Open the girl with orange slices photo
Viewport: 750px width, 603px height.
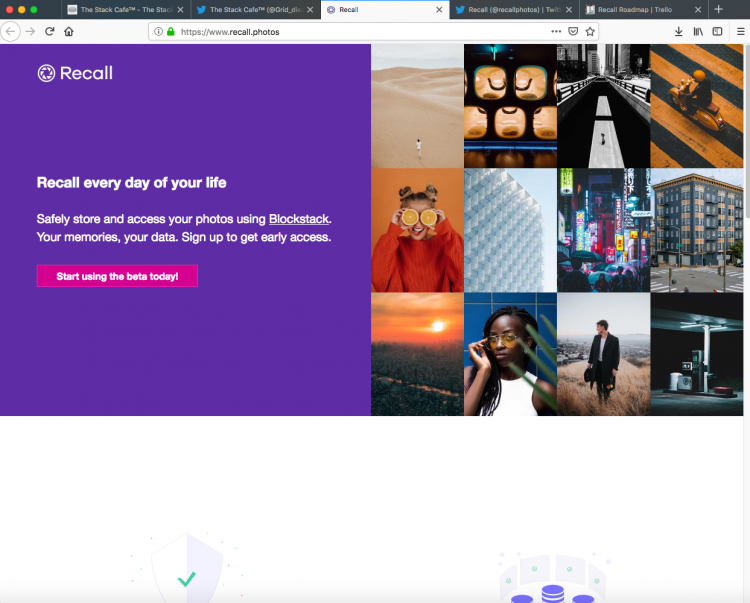coord(417,230)
